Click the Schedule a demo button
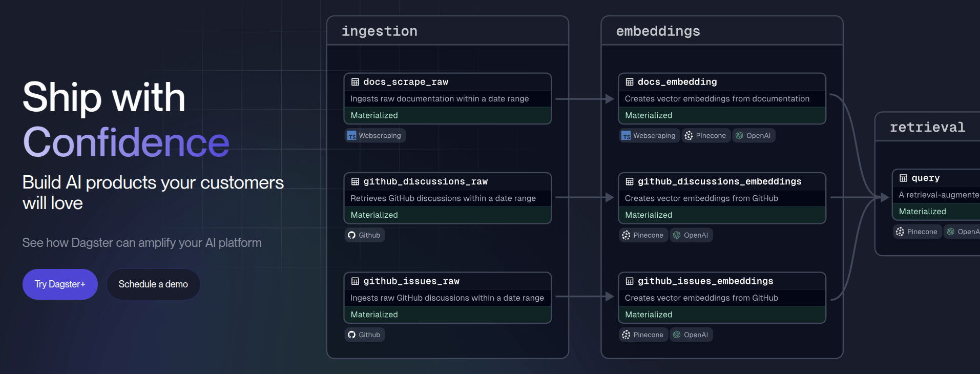The width and height of the screenshot is (980, 374). (x=153, y=284)
